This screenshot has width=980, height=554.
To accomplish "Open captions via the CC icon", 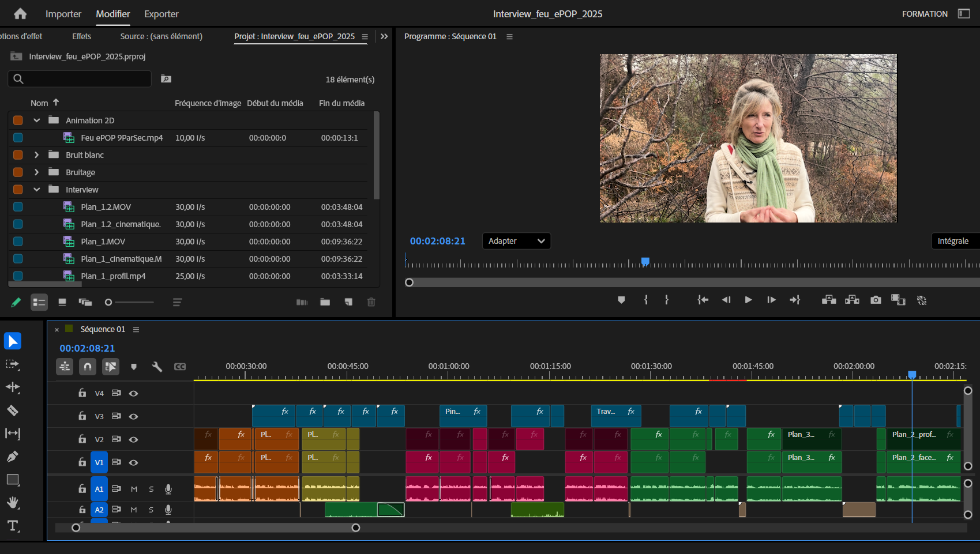I will 179,366.
